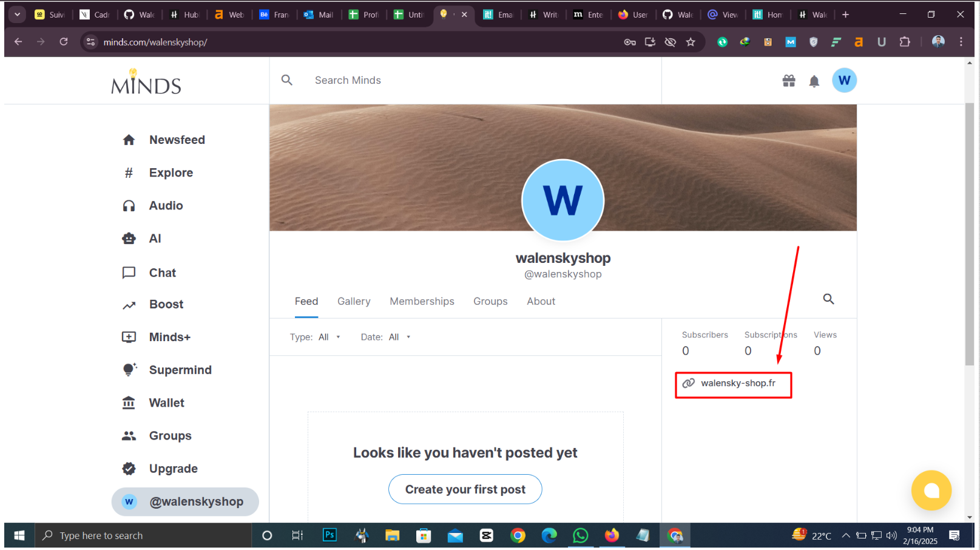Open the Wallet bank icon
The height and width of the screenshot is (550, 980).
click(x=129, y=402)
